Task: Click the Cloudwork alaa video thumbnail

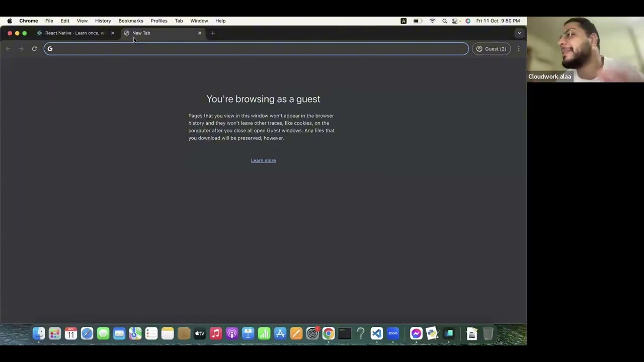Action: pos(586,49)
